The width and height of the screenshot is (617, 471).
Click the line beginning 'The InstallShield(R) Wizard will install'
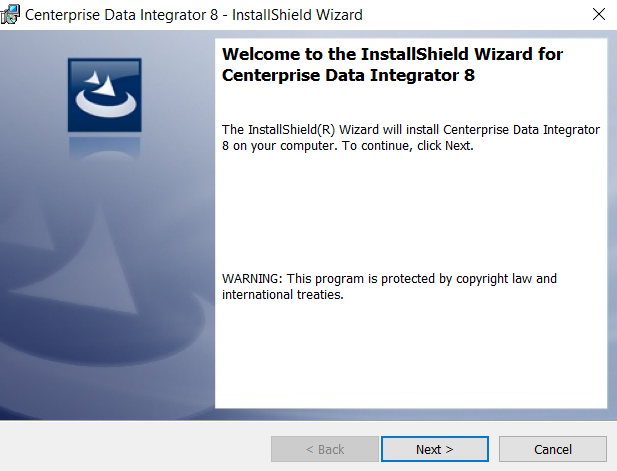(x=410, y=130)
